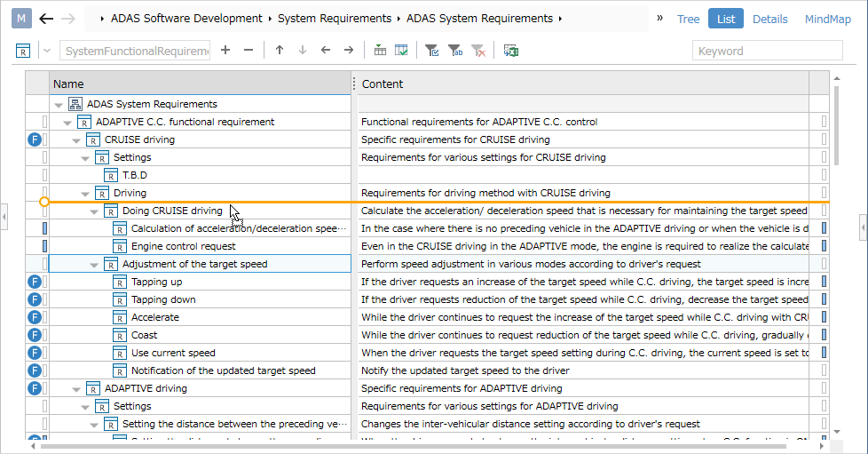The image size is (868, 454).
Task: Export to Excel using the Excel icon
Action: pyautogui.click(x=511, y=51)
